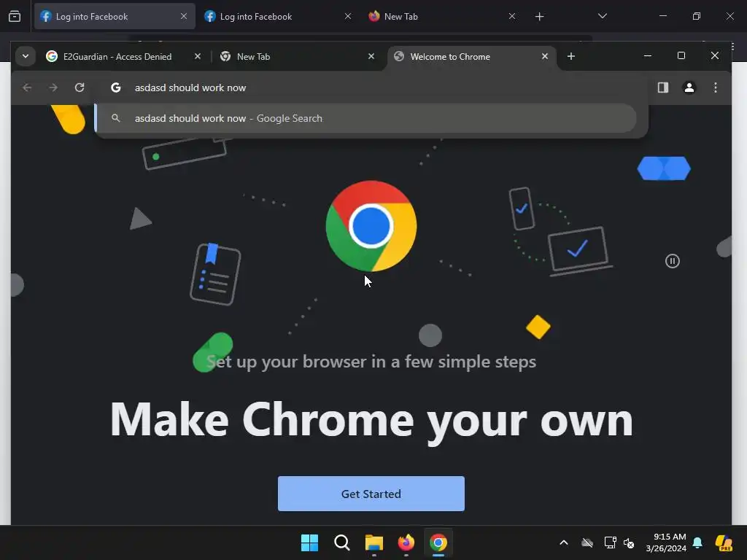Image resolution: width=747 pixels, height=560 pixels.
Task: Switch to second Log into Facebook tab in Firefox
Action: 278,17
